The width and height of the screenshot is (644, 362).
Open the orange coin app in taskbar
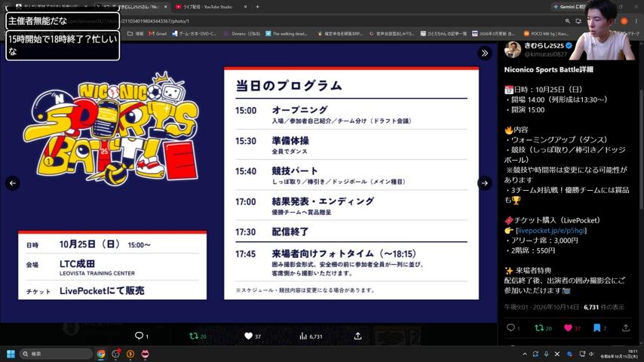pos(130,354)
